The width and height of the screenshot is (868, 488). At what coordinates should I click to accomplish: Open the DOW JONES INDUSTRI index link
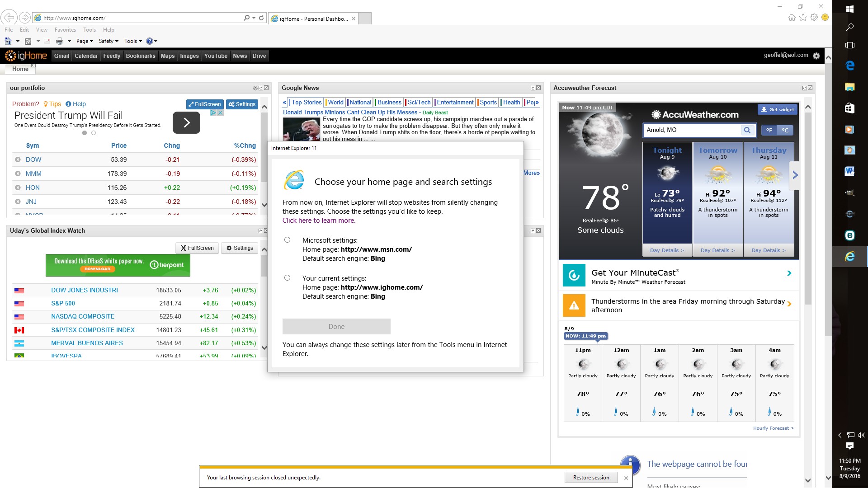pos(85,290)
